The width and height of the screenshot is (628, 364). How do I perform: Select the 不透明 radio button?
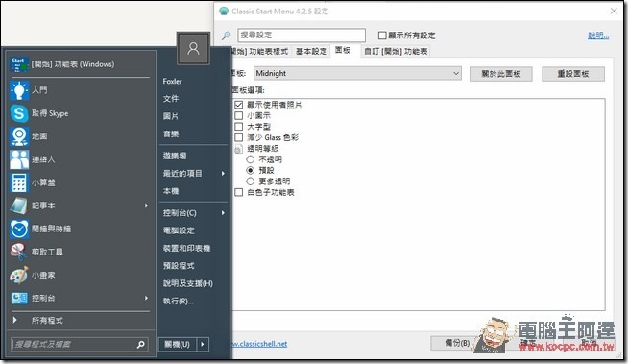click(x=251, y=159)
